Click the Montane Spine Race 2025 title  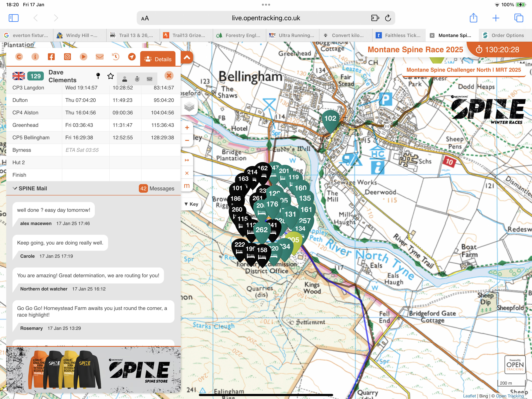coord(415,49)
